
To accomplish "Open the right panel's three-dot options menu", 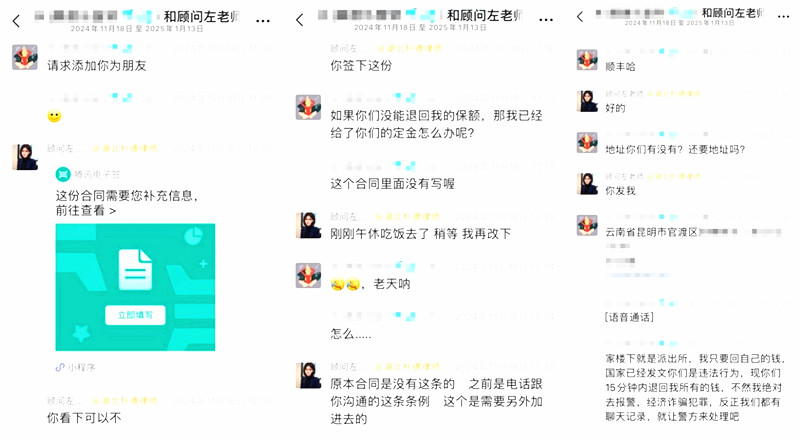I will pos(784,17).
